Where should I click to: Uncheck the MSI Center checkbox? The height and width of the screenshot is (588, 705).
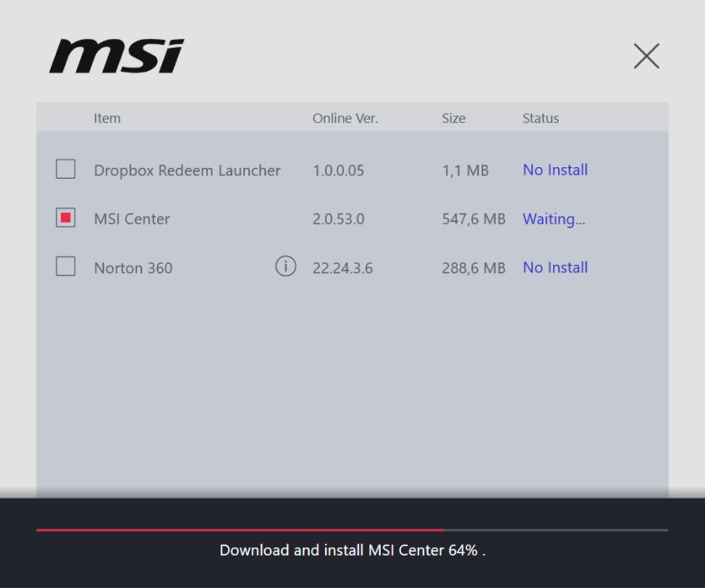pos(66,218)
